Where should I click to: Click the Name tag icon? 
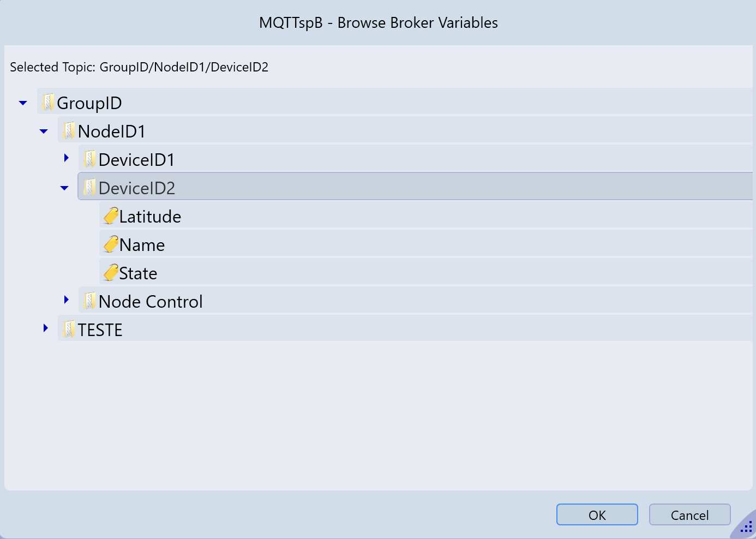(111, 244)
